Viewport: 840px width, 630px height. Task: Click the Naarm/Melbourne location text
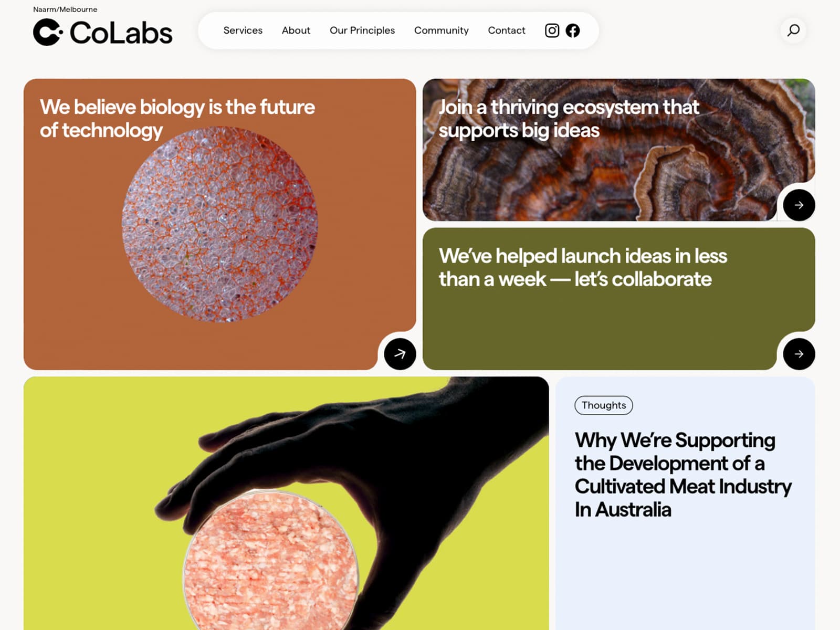click(x=65, y=9)
